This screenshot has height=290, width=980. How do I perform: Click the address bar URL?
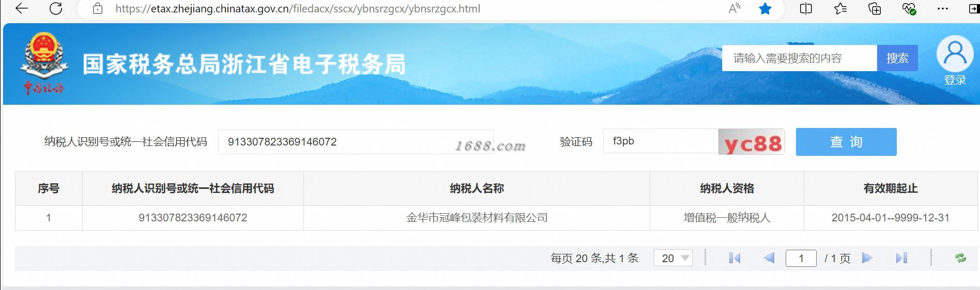pyautogui.click(x=298, y=9)
